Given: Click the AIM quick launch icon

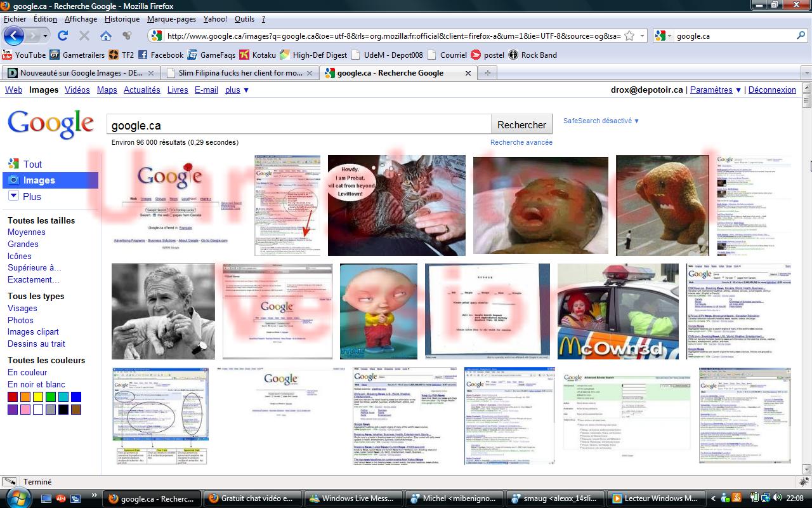Looking at the screenshot, I should [x=61, y=498].
